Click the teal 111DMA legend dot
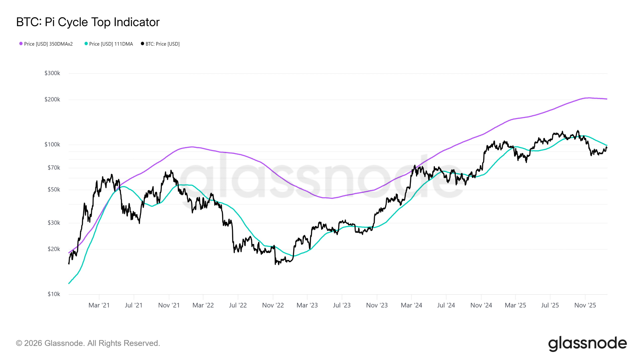The image size is (644, 362). 86,44
